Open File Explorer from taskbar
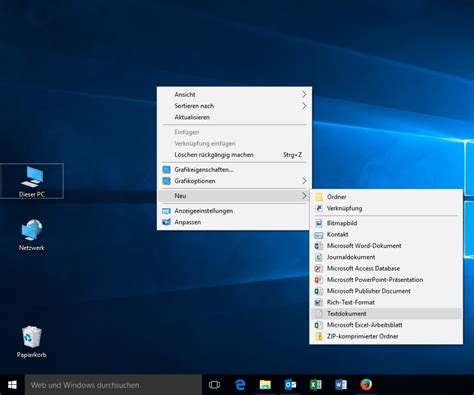The width and height of the screenshot is (474, 395). [x=265, y=385]
